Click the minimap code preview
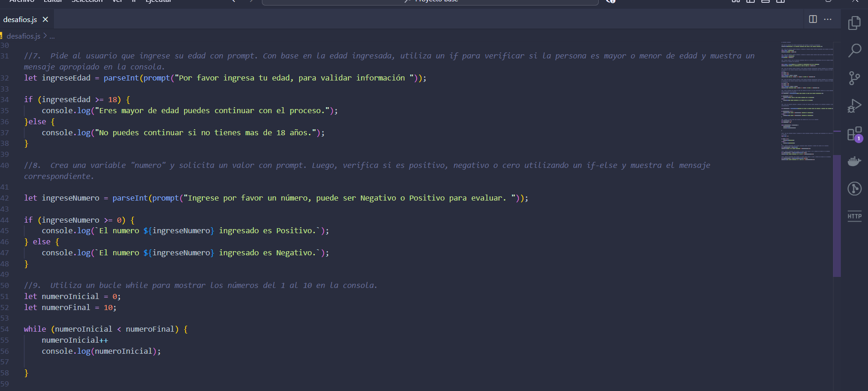The height and width of the screenshot is (391, 868). [x=807, y=101]
